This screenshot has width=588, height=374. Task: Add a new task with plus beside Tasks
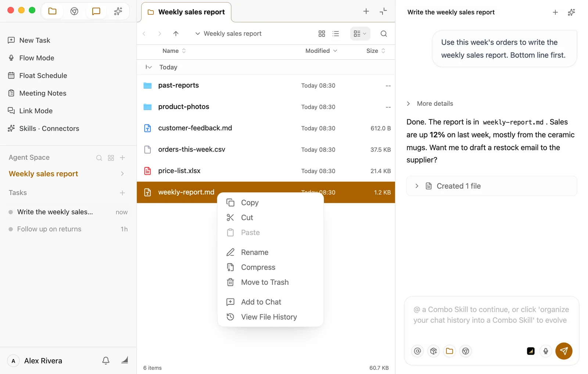(122, 193)
